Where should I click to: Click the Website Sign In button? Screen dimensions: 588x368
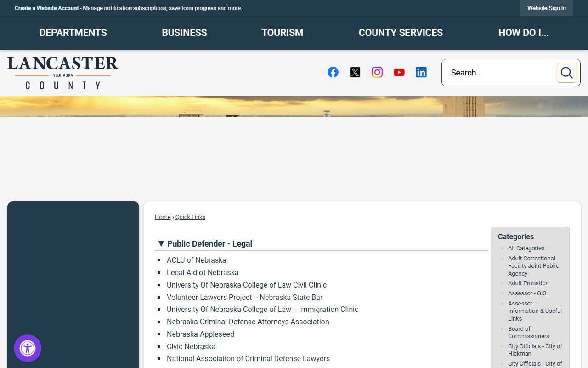(x=547, y=8)
